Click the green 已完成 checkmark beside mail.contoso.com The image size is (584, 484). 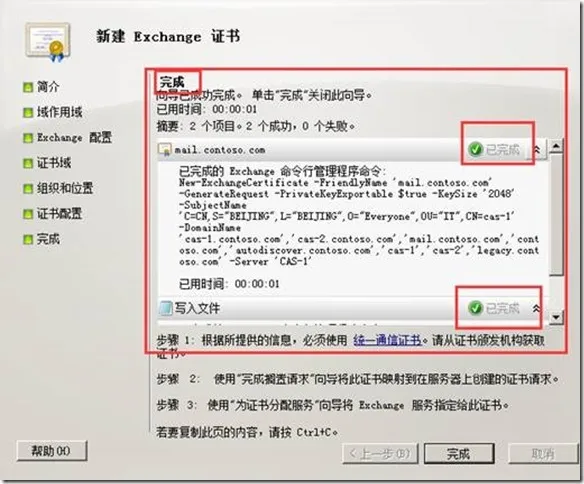[x=475, y=149]
